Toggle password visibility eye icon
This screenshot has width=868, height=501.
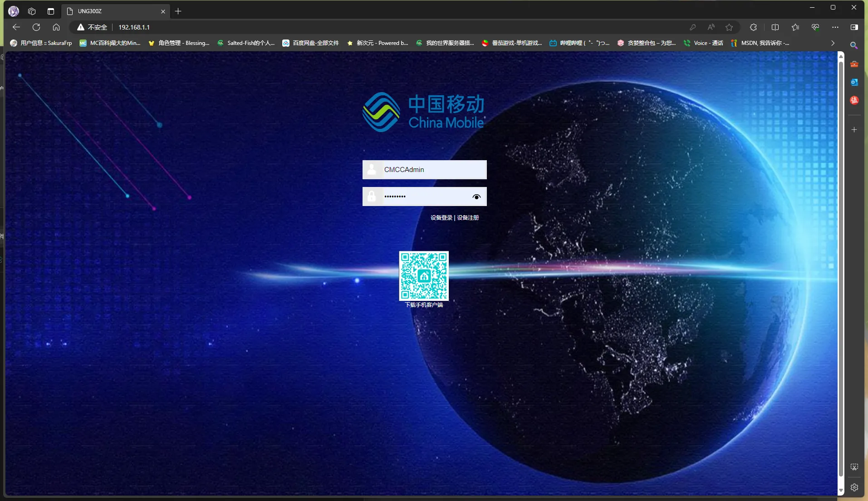tap(476, 196)
